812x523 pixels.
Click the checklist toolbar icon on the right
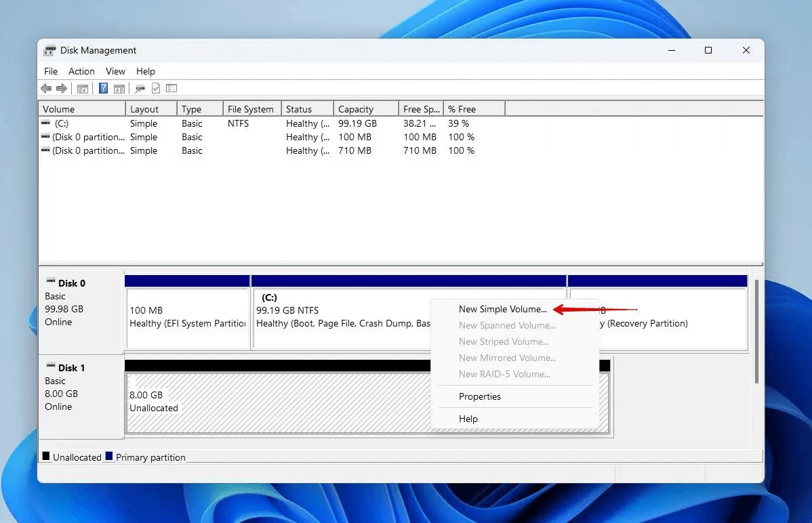click(171, 88)
